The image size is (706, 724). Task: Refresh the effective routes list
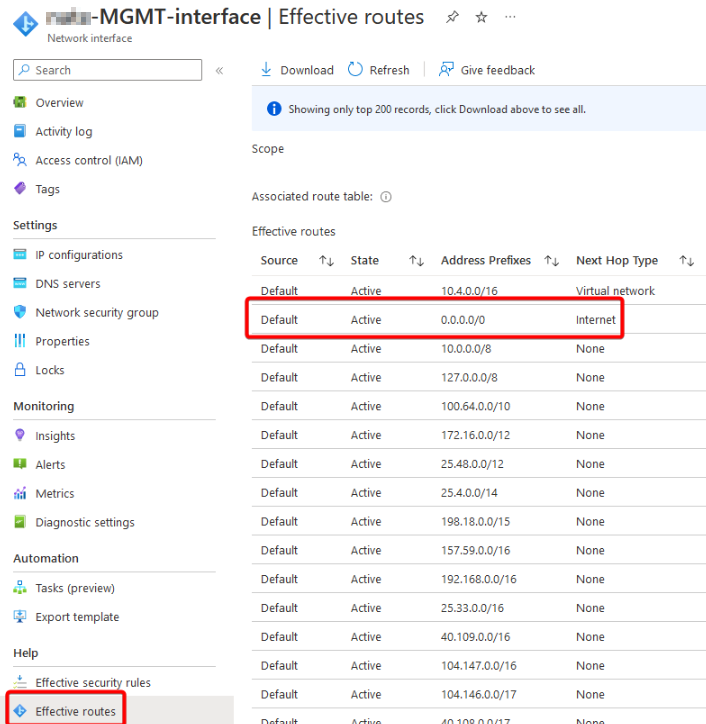(378, 70)
